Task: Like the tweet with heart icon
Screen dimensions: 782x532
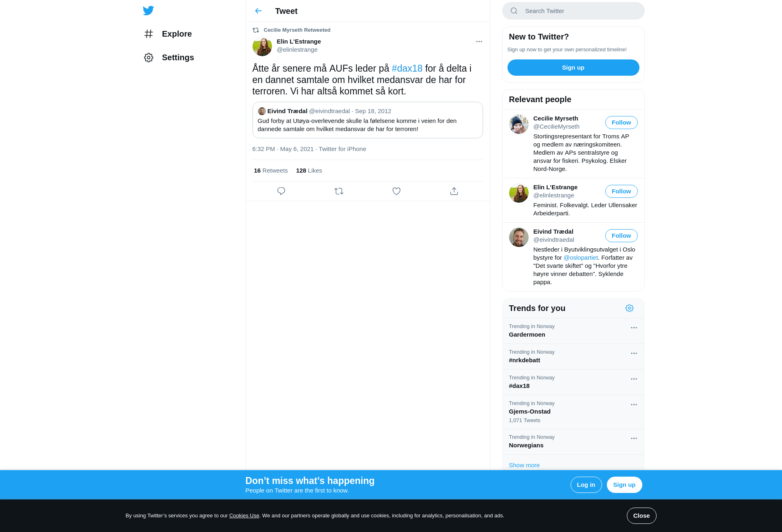Action: pyautogui.click(x=396, y=191)
